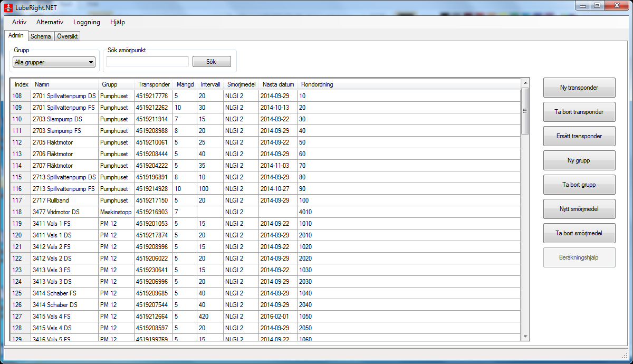Click transponder cell '4519212262'
633x364 pixels.
click(x=154, y=108)
